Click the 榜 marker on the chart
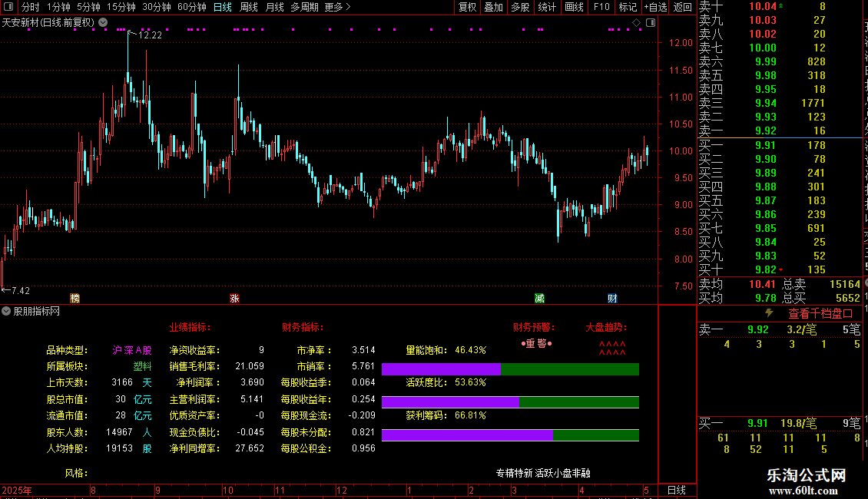Image resolution: width=868 pixels, height=499 pixels. click(x=75, y=298)
